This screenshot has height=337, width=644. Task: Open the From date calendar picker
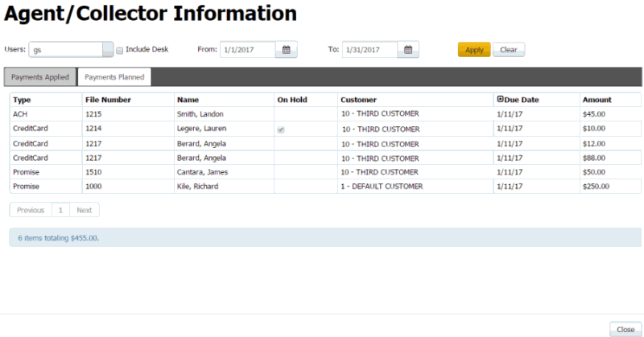coord(287,50)
